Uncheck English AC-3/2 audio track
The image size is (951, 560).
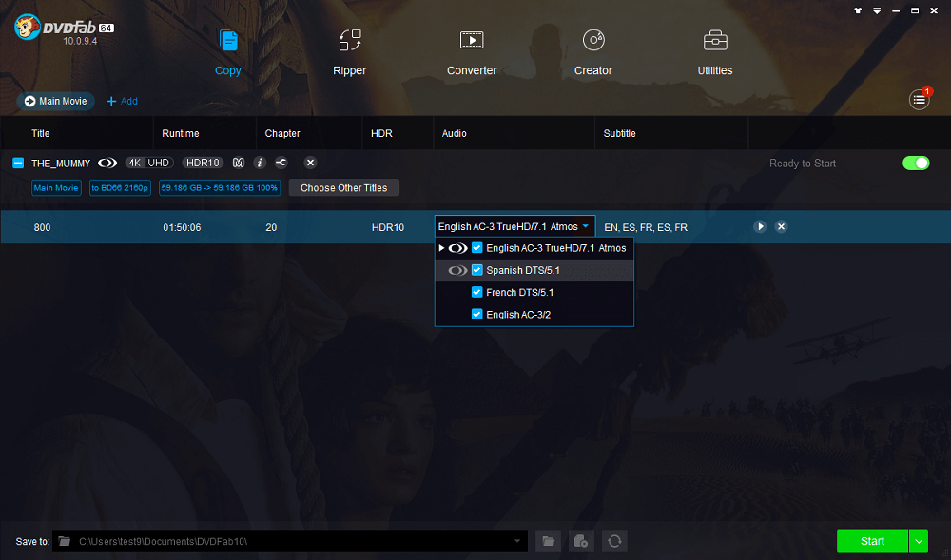[476, 315]
